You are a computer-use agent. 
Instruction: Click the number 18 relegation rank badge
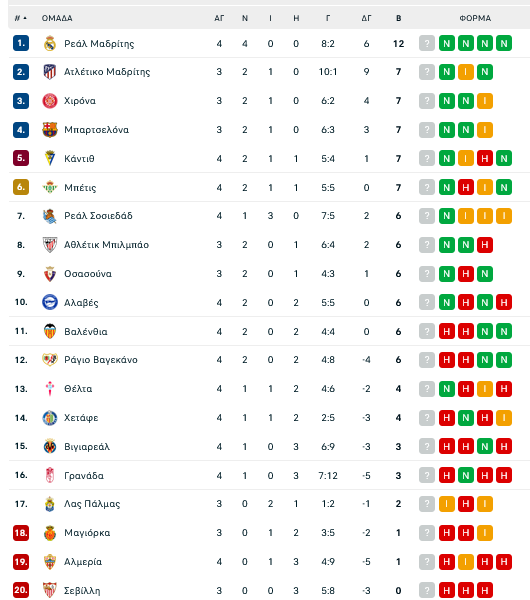(x=21, y=533)
